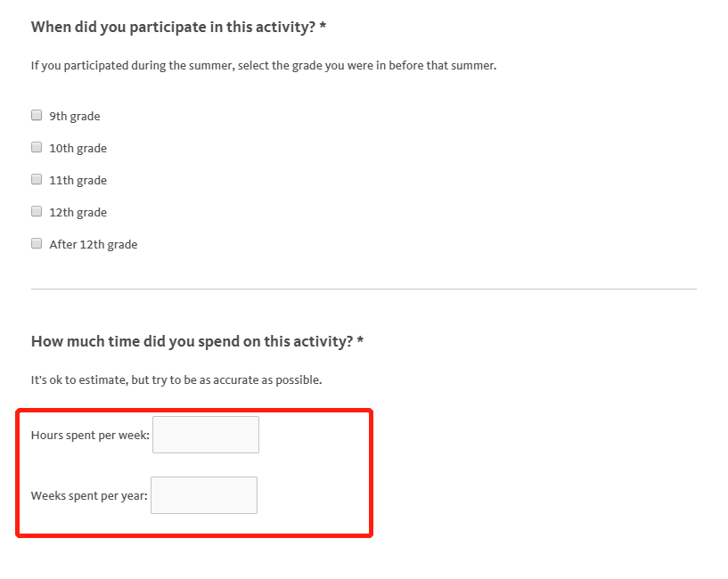The height and width of the screenshot is (579, 728).
Task: Click the "Hours spent per week:" label
Action: [90, 436]
